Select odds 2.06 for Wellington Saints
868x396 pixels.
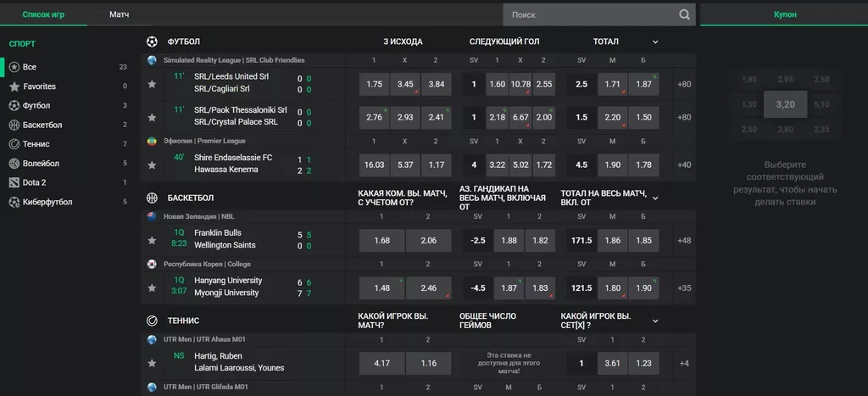428,240
